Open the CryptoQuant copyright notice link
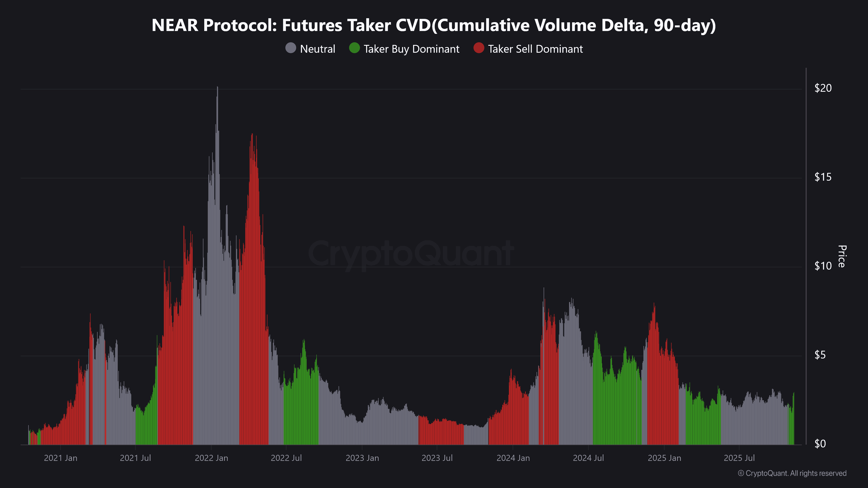868x488 pixels. tap(792, 473)
